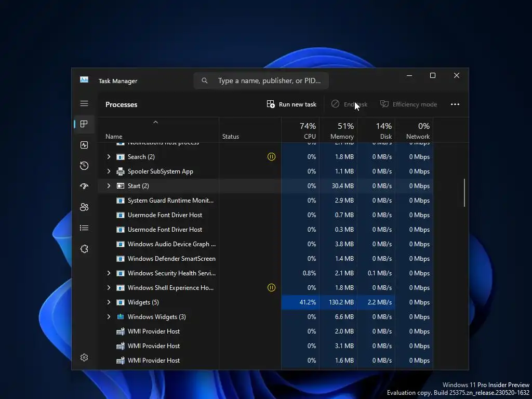Open Task Manager settings gear
The height and width of the screenshot is (399, 532).
84,357
